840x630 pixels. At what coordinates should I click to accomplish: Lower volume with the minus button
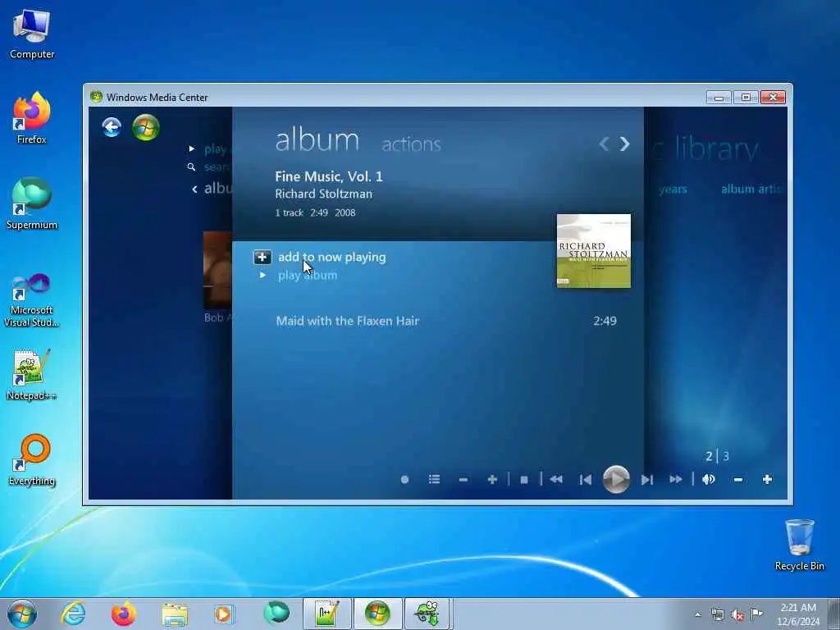(x=737, y=479)
